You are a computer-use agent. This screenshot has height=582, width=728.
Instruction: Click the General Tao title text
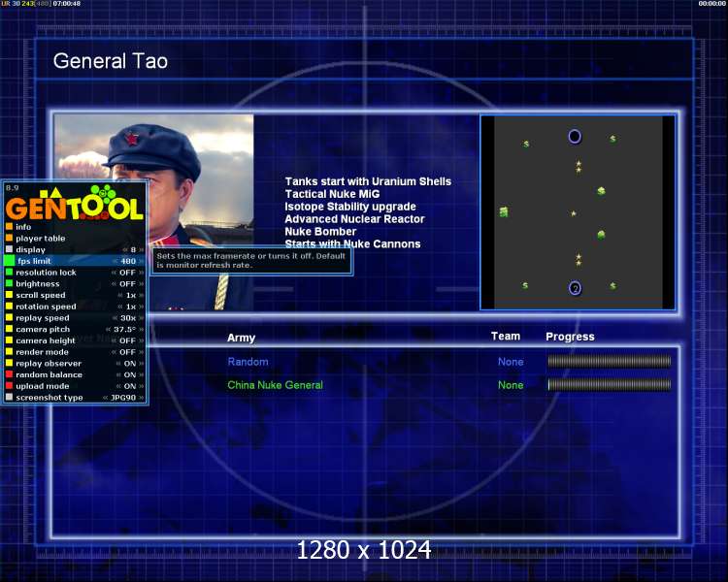click(110, 61)
